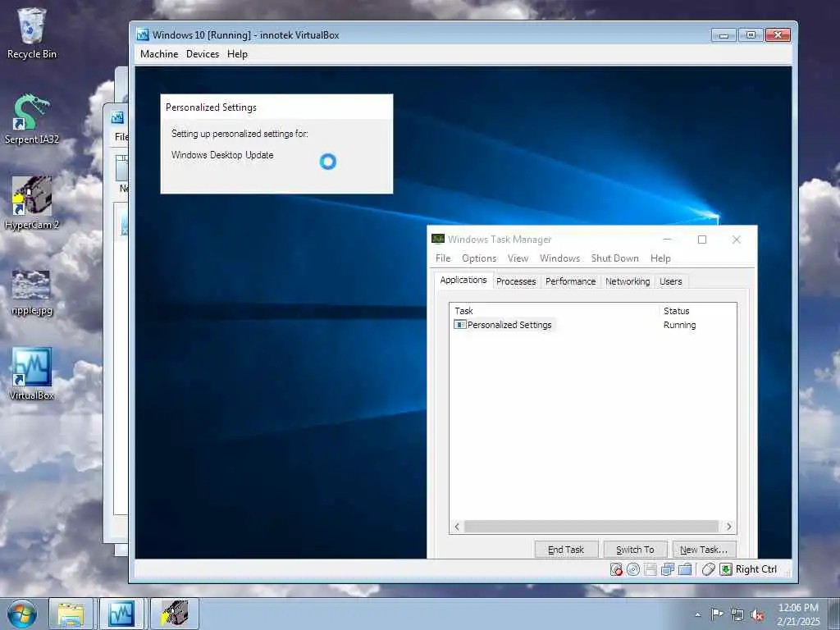Click the Personalized Settings task row icon
Viewport: 840px width, 630px height.
tap(459, 325)
